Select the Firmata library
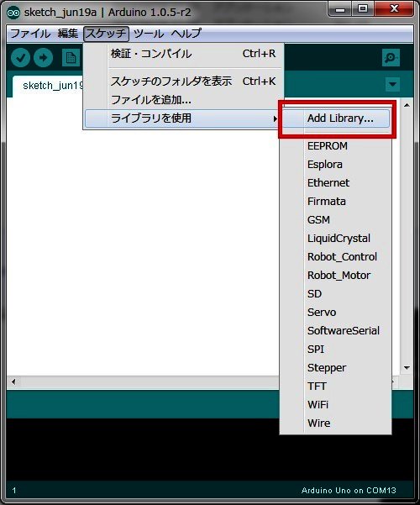Image resolution: width=420 pixels, height=505 pixels. click(336, 202)
